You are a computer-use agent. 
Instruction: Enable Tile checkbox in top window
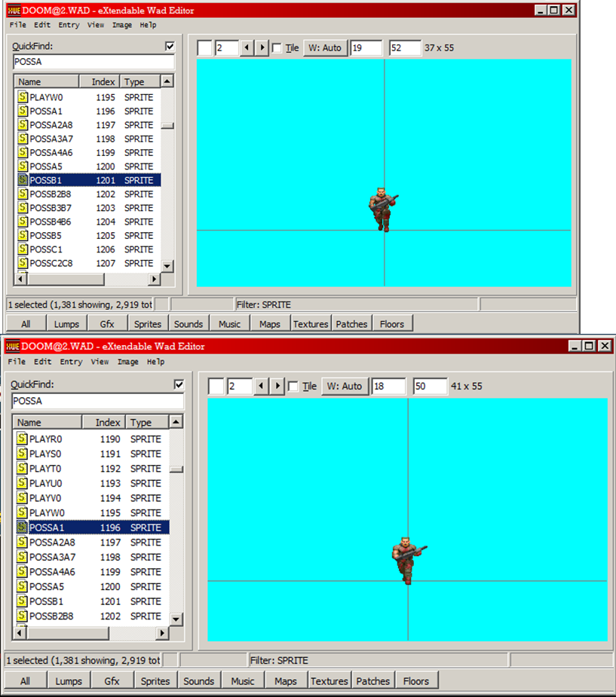(x=277, y=47)
